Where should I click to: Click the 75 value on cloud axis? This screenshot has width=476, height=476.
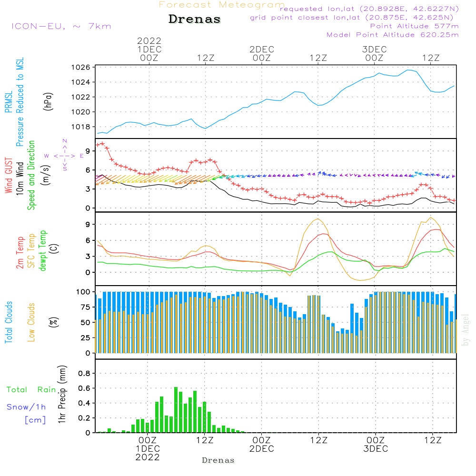point(86,307)
